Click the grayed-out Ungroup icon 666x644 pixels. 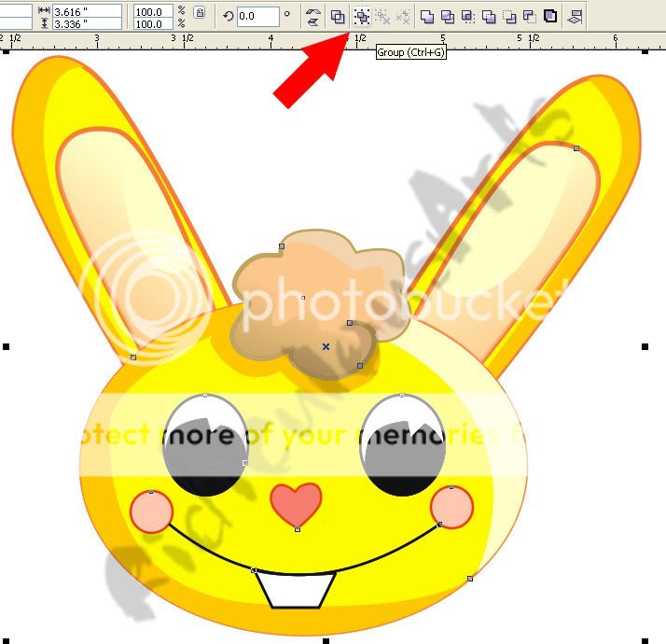382,16
